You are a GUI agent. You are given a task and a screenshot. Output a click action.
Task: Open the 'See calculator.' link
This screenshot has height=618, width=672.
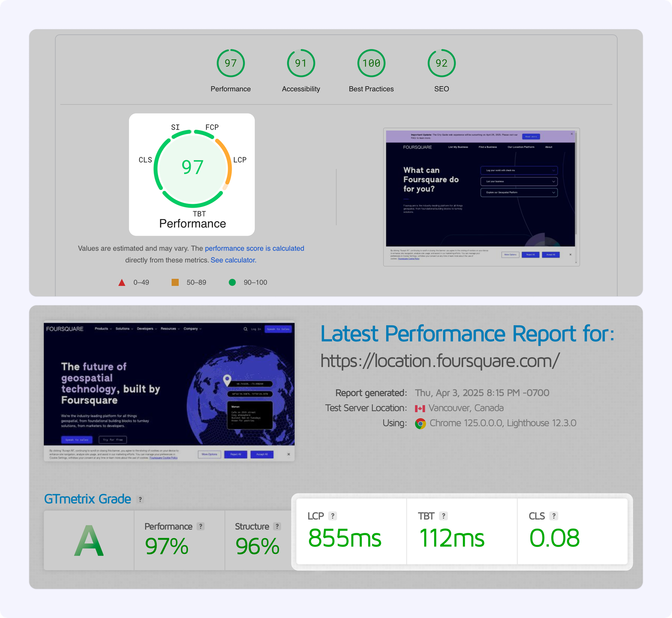234,260
